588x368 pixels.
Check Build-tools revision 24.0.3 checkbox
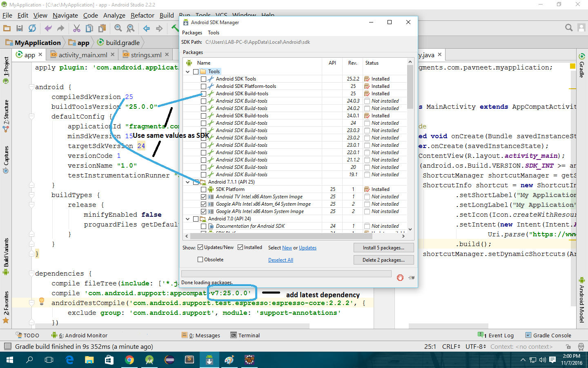tap(204, 101)
